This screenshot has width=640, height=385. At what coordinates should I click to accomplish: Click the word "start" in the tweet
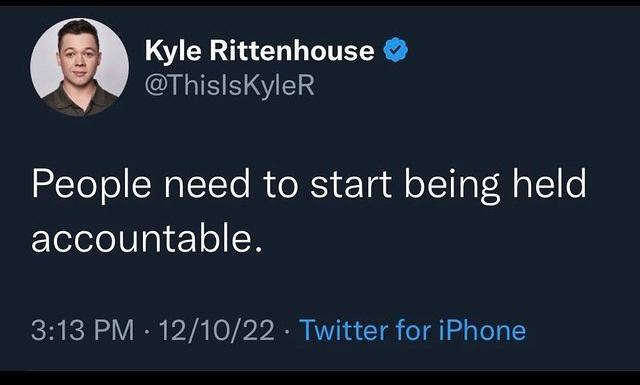click(x=351, y=185)
